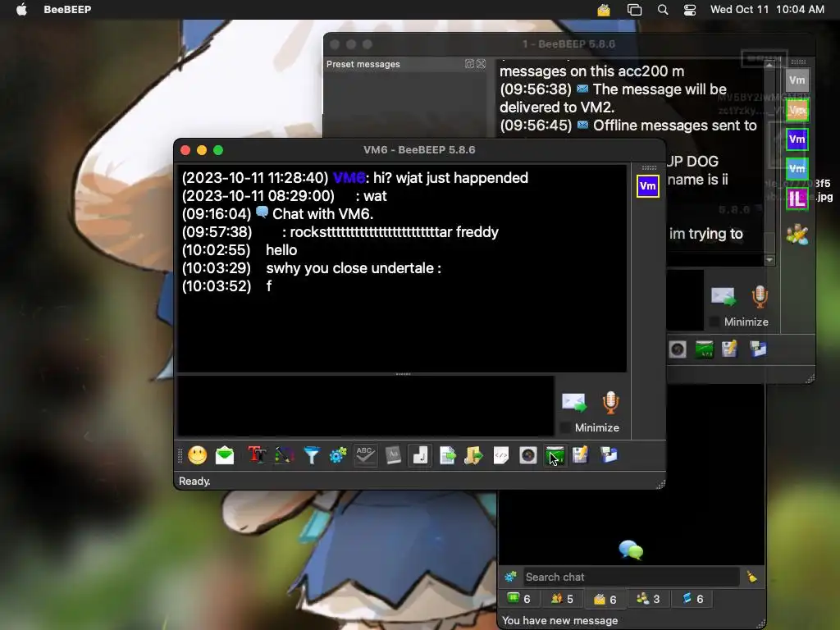Click the code snippet </> icon
The image size is (840, 630).
501,455
